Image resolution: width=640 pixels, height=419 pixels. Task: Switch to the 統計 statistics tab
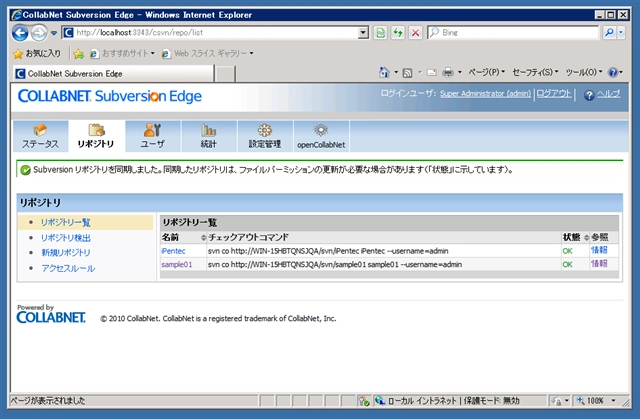click(209, 136)
